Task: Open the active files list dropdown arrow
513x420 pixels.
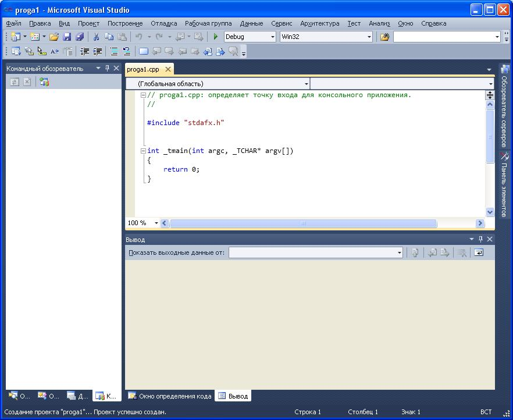Action: [x=489, y=70]
